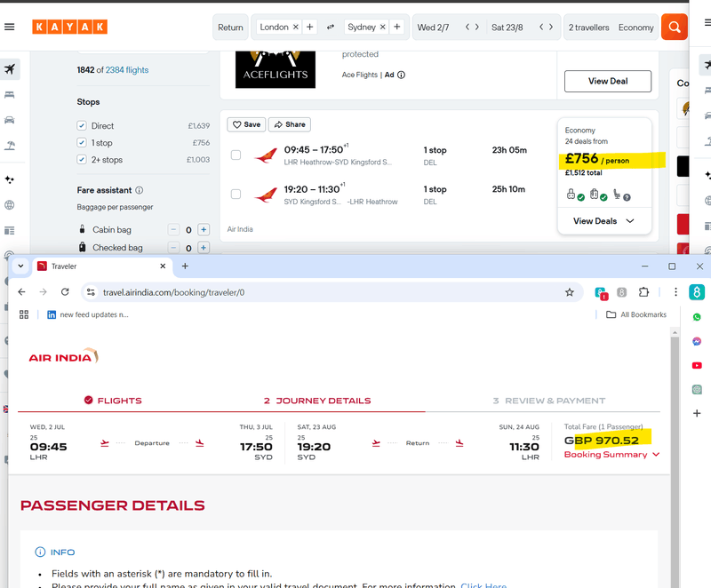Shift departure date Wed 2/7 later
The width and height of the screenshot is (711, 588).
click(477, 28)
